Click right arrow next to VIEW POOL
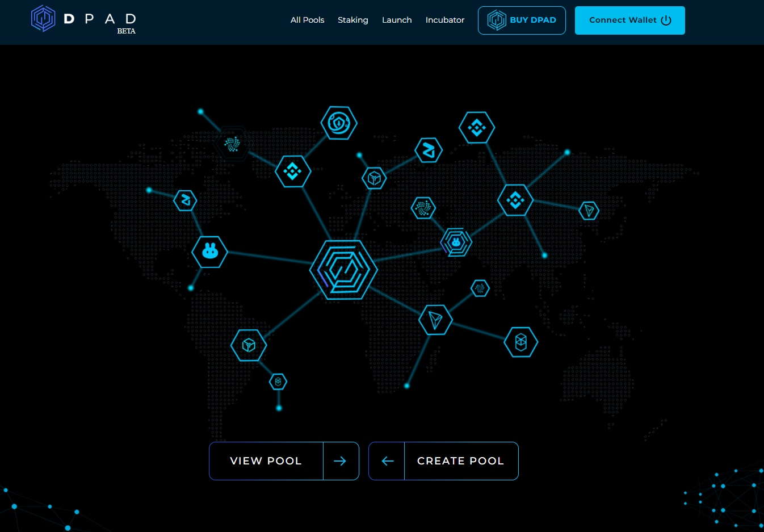Image resolution: width=764 pixels, height=532 pixels. pos(340,461)
